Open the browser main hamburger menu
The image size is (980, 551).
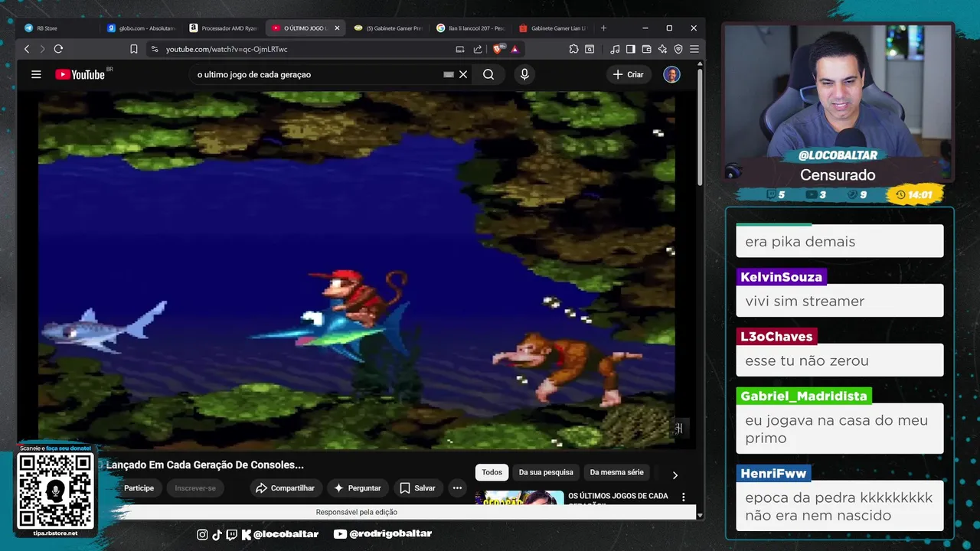click(x=694, y=49)
